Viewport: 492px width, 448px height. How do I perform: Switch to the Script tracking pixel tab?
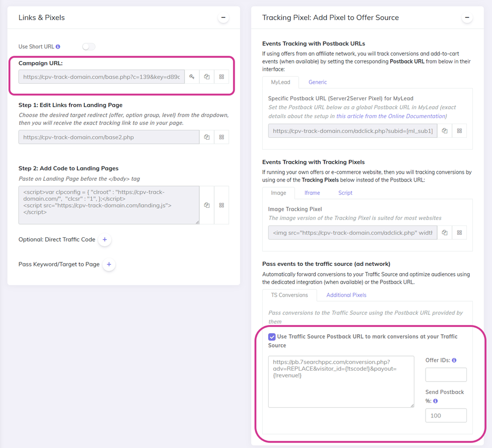pyautogui.click(x=345, y=193)
